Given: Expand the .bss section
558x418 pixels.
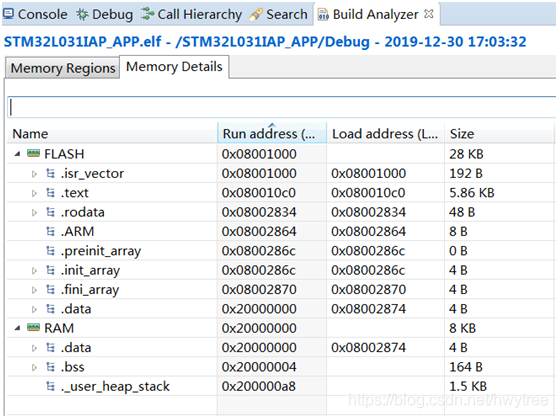Looking at the screenshot, I should click(34, 367).
